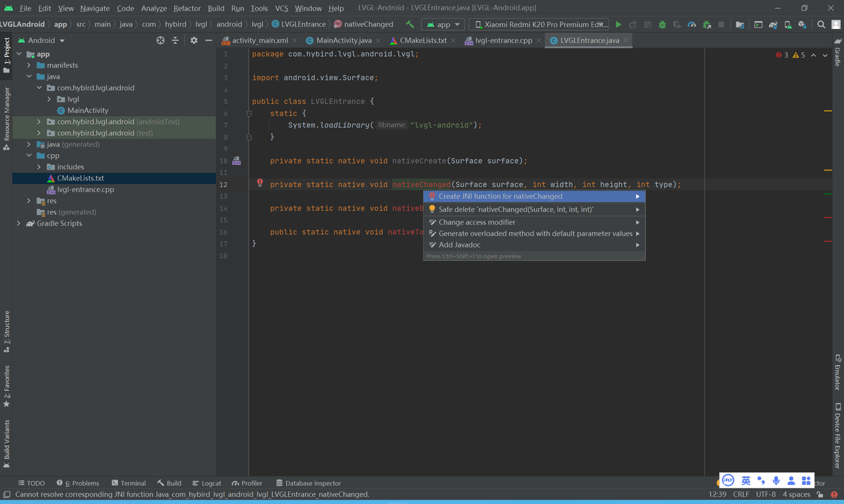Screen dimensions: 844x504
Task: Click the warnings count indicator showing 5
Action: tap(799, 55)
